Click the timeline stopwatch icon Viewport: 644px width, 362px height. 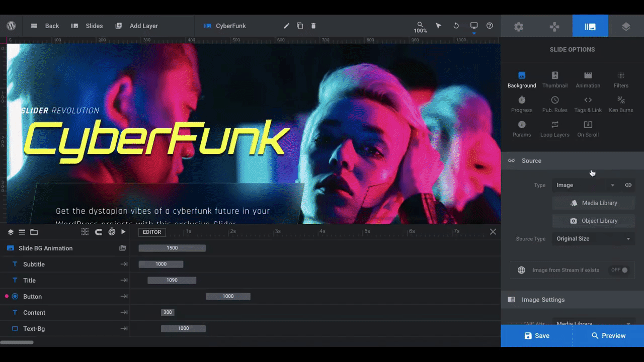(x=112, y=232)
